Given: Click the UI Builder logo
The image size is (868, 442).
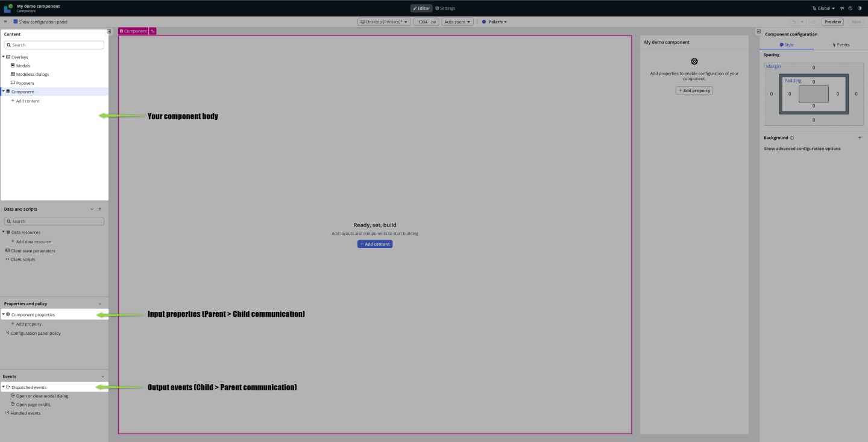Looking at the screenshot, I should [x=7, y=8].
